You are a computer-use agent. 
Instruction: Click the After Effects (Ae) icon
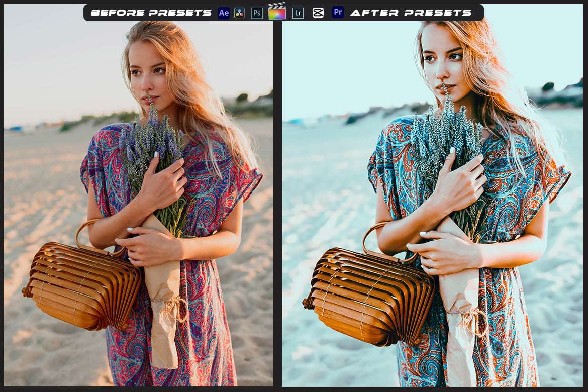224,13
